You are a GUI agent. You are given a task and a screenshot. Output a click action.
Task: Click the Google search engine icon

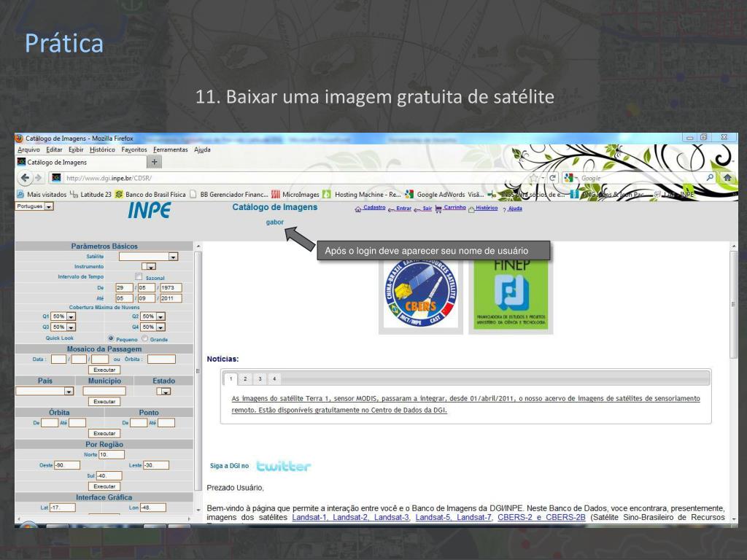568,178
